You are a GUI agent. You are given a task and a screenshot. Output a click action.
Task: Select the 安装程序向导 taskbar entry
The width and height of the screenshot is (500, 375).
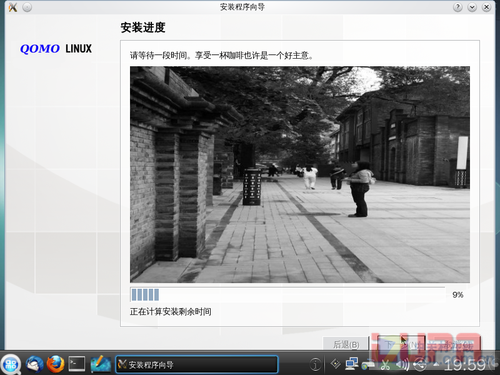tap(197, 364)
